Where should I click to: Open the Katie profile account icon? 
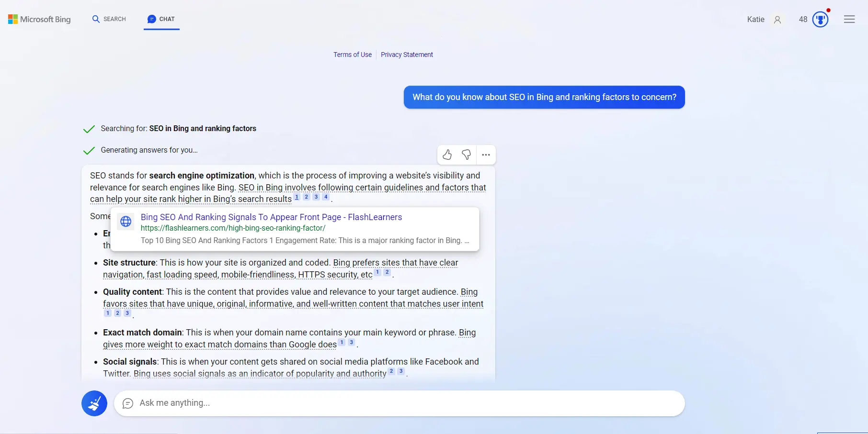pyautogui.click(x=777, y=20)
